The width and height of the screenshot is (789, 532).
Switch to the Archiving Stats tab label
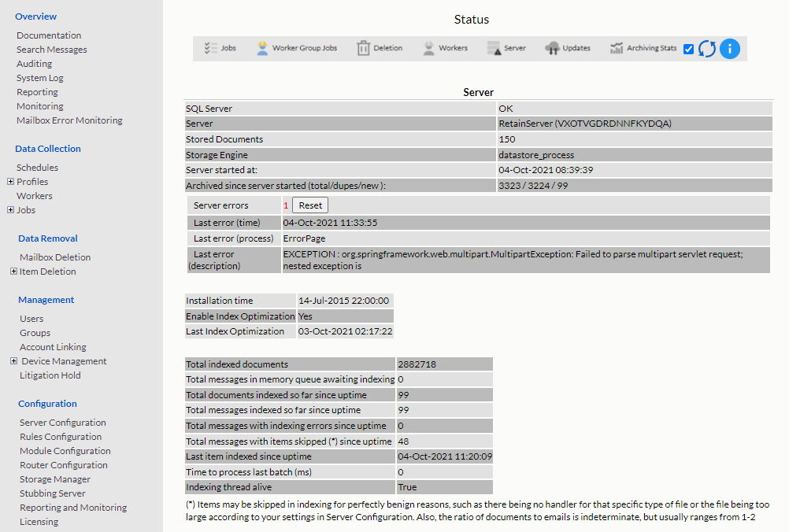point(652,48)
